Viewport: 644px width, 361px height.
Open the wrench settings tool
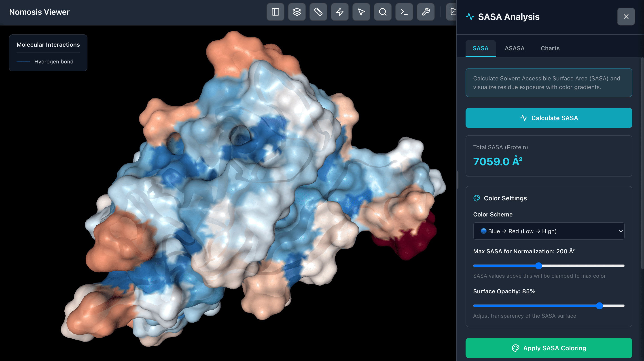click(426, 12)
